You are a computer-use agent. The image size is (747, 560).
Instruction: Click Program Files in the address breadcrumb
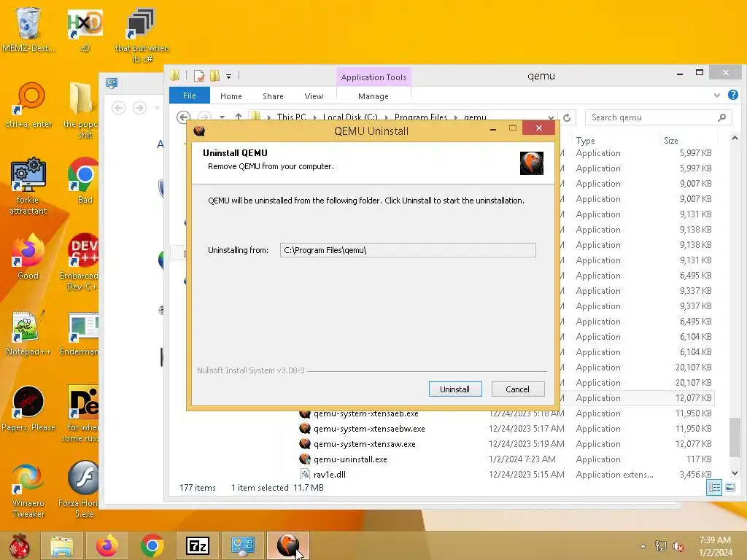click(x=421, y=117)
